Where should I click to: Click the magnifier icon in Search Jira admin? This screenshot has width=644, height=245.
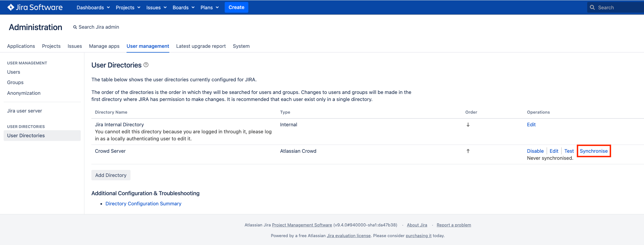(75, 27)
